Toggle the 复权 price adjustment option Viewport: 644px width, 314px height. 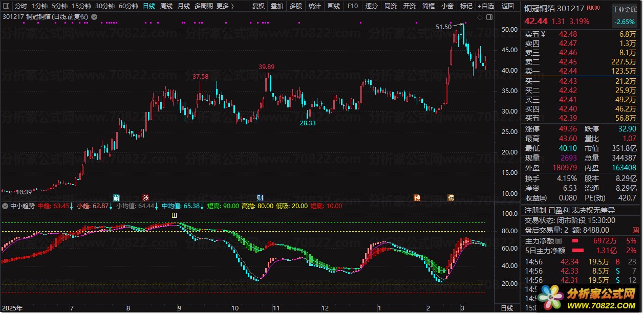[259, 6]
